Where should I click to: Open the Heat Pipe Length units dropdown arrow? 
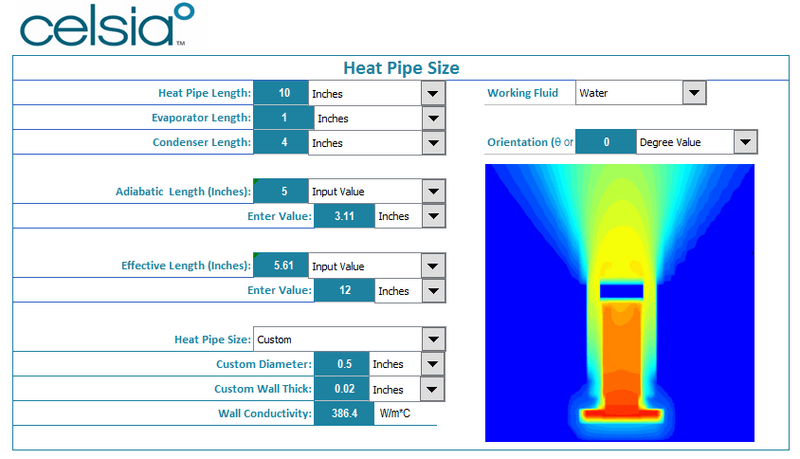(x=433, y=93)
